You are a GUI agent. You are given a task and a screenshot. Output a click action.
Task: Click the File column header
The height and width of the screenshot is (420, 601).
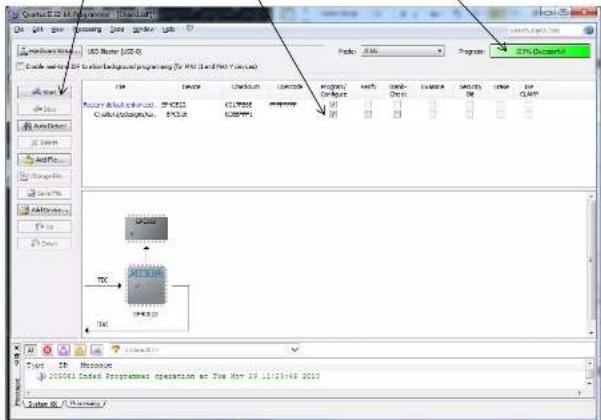pos(120,87)
